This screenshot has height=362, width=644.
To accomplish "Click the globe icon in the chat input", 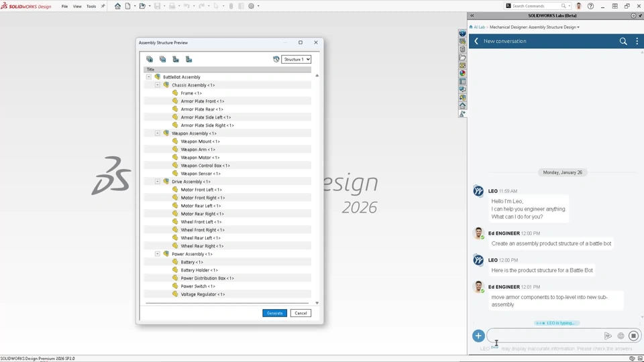I will coord(621,336).
